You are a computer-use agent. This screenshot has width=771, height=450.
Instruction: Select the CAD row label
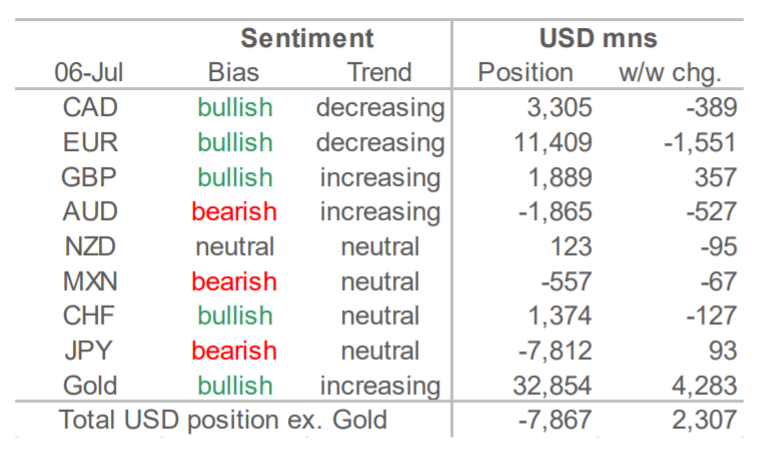[x=90, y=108]
